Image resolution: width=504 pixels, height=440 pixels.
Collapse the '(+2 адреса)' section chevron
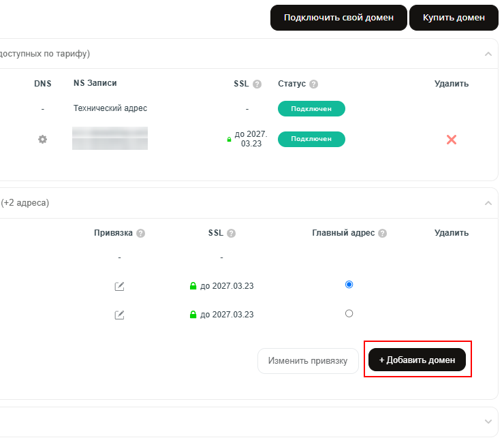[x=488, y=203]
